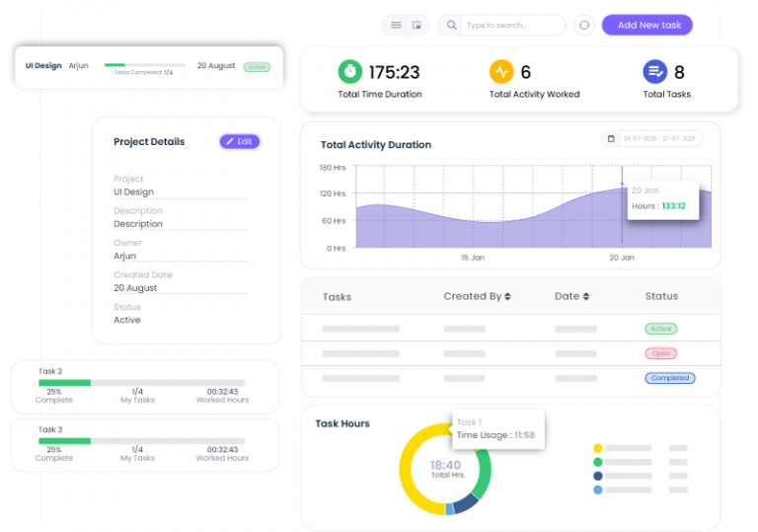Switch to card view layout
Screen dimensions: 758x532
coord(417,26)
